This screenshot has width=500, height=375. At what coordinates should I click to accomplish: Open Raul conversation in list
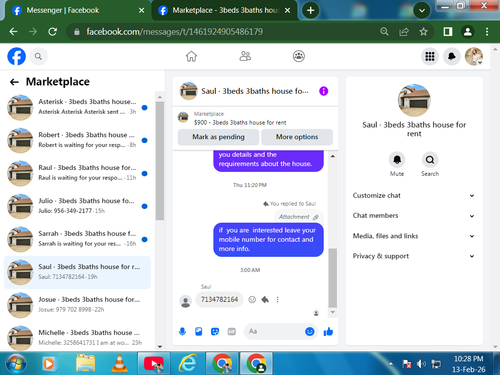(x=77, y=173)
